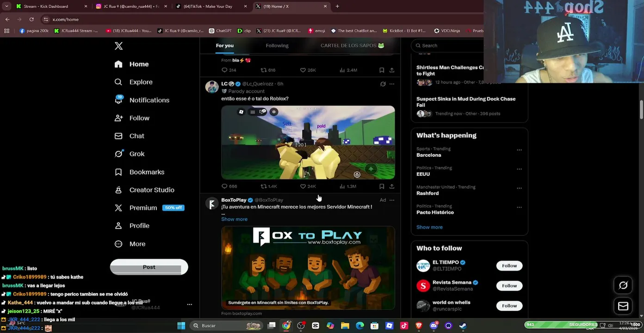Share the LC Roblox post
Viewport: 644px width, 333px height.
coord(392,186)
